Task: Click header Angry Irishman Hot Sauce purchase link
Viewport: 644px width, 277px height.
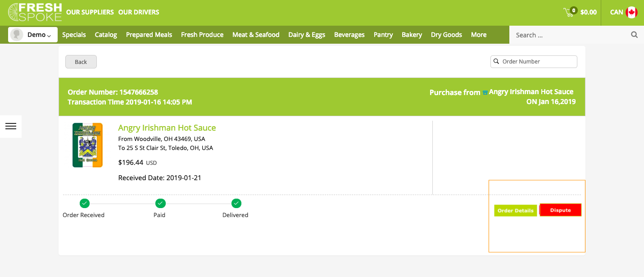Action: 531,92
